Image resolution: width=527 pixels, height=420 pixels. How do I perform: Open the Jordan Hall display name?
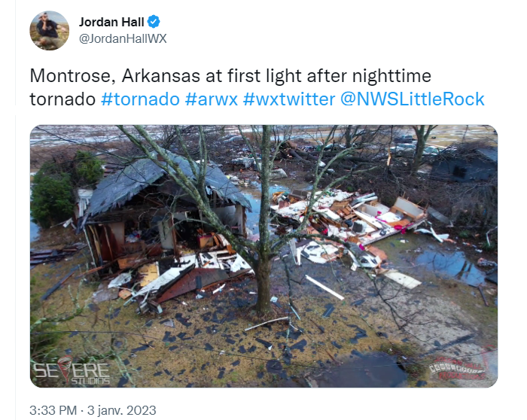111,22
